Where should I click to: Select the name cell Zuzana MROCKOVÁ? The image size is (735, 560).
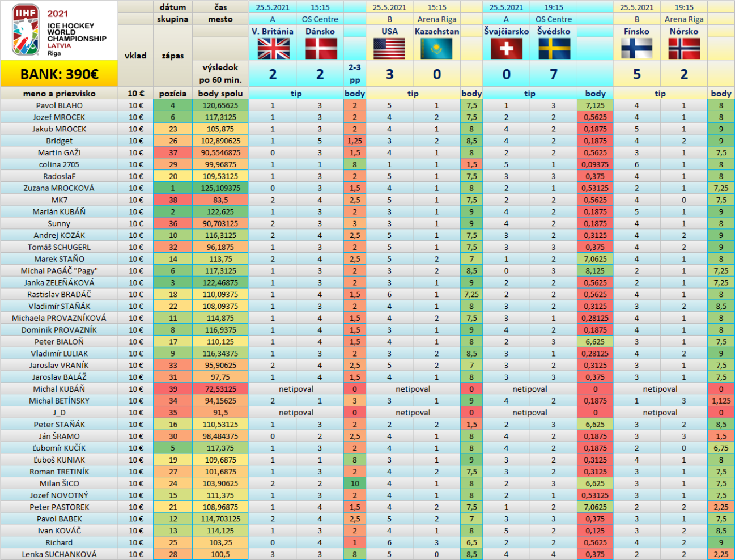click(x=59, y=188)
